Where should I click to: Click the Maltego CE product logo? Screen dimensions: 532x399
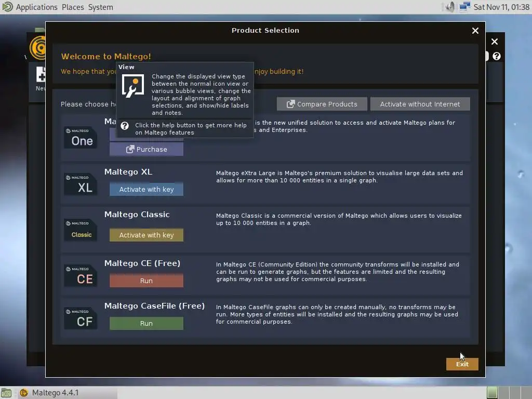click(81, 275)
